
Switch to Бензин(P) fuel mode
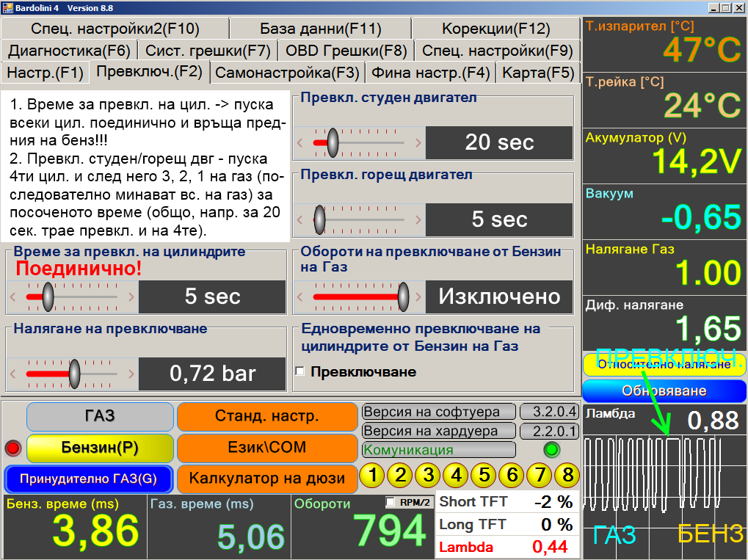(100, 448)
